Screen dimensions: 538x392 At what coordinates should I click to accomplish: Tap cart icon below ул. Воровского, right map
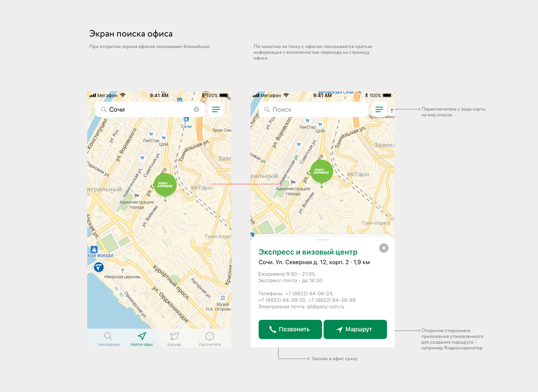click(299, 144)
